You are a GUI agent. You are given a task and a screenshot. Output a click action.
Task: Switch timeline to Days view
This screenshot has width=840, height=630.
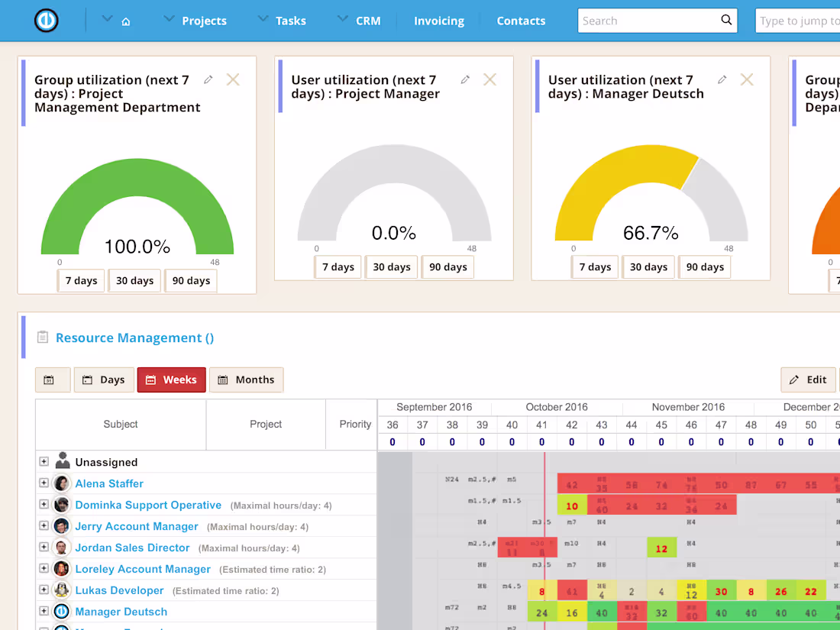point(103,380)
